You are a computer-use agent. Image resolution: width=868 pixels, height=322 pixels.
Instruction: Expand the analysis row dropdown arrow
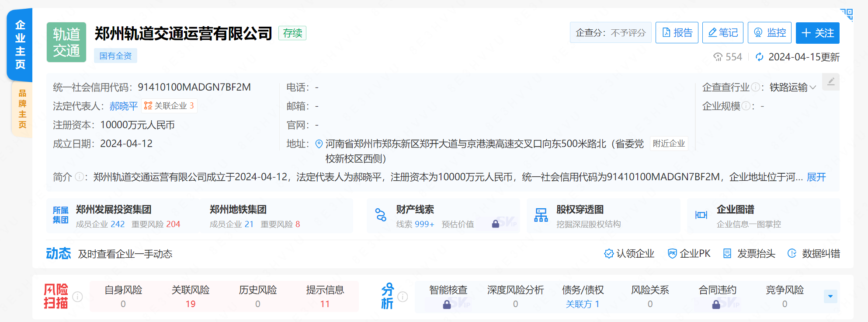(x=830, y=296)
